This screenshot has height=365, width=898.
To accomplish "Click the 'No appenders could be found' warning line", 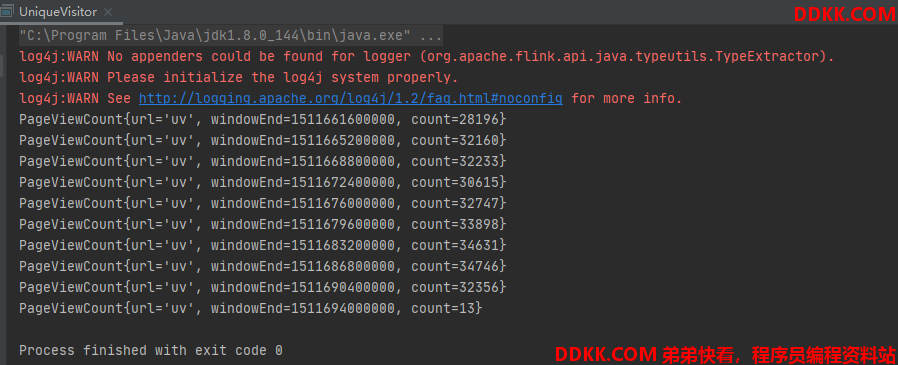I will (x=427, y=57).
